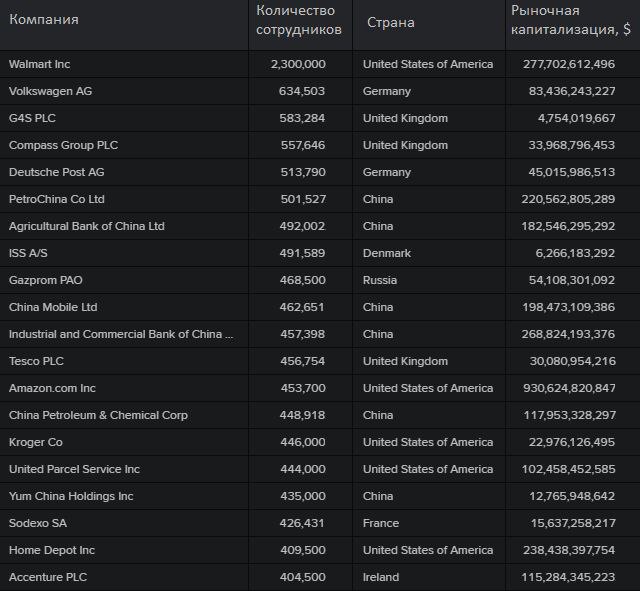Select the ISS A/S row
The image size is (640, 591).
[320, 253]
